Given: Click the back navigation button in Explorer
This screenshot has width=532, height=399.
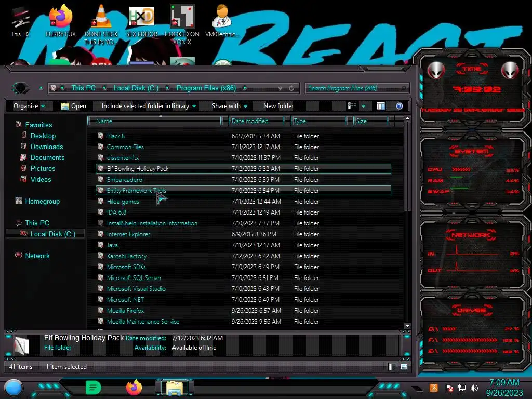Looking at the screenshot, I should pyautogui.click(x=21, y=88).
